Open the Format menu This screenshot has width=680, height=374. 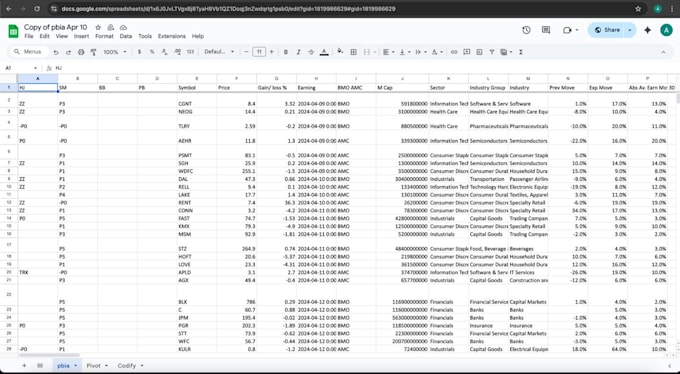pos(104,36)
